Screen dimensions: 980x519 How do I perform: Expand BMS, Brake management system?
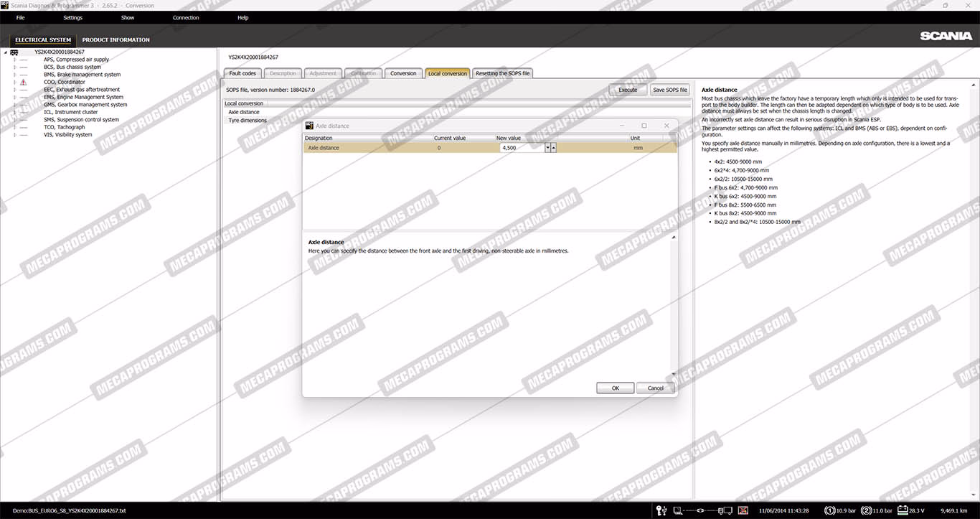click(14, 75)
